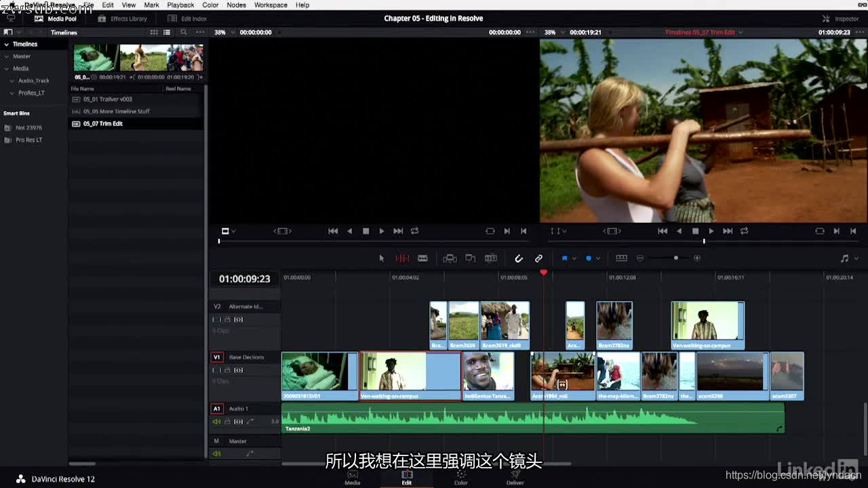The image size is (868, 488).
Task: Open the Effects Library panel
Action: [x=122, y=19]
